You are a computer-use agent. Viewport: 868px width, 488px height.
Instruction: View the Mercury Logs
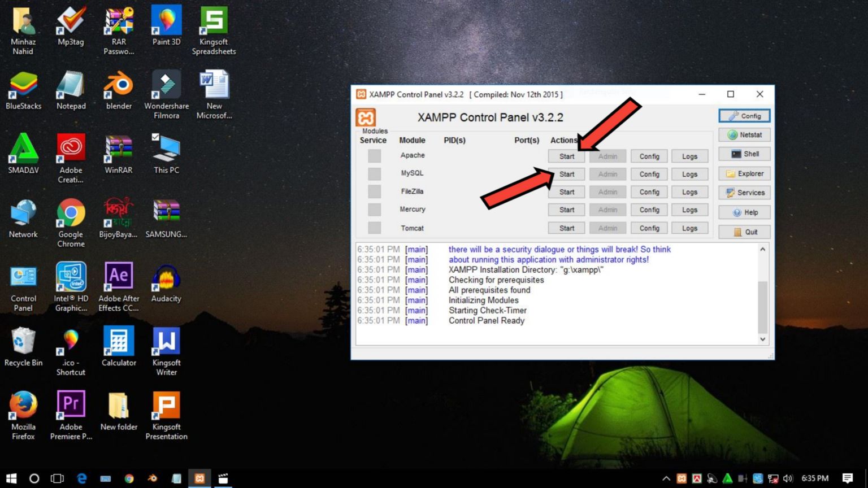pos(689,210)
